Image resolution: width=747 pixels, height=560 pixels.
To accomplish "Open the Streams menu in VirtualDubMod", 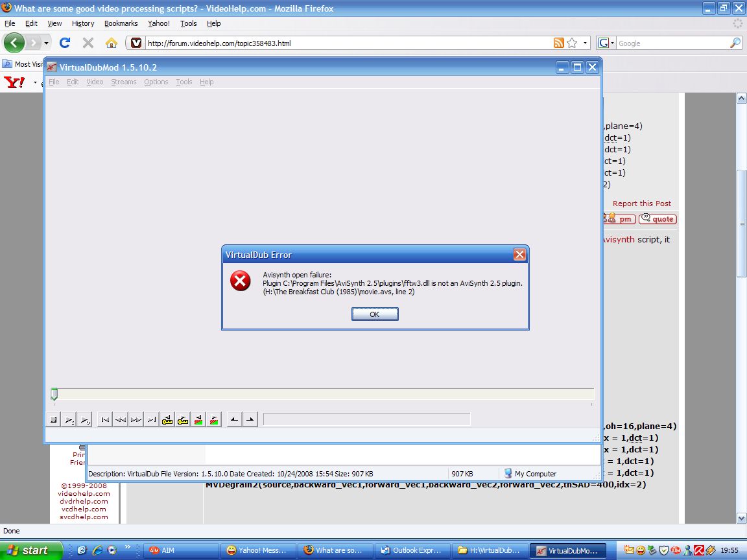I will tap(124, 82).
